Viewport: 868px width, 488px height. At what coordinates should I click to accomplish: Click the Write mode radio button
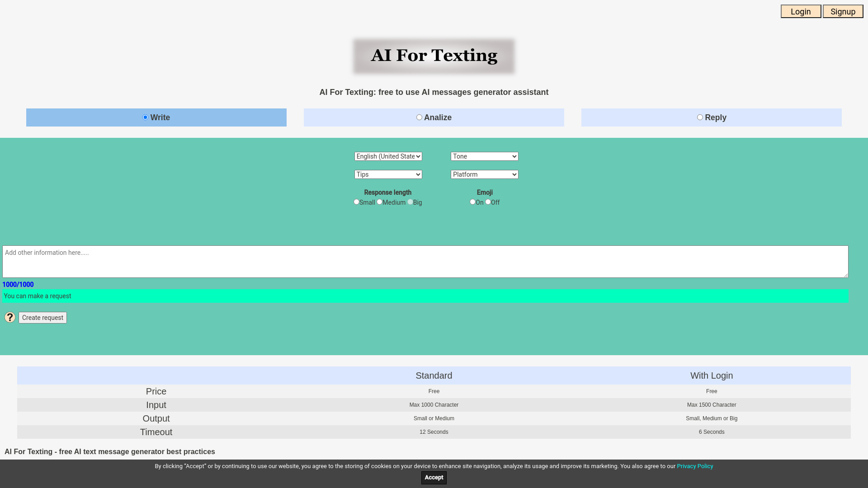146,117
